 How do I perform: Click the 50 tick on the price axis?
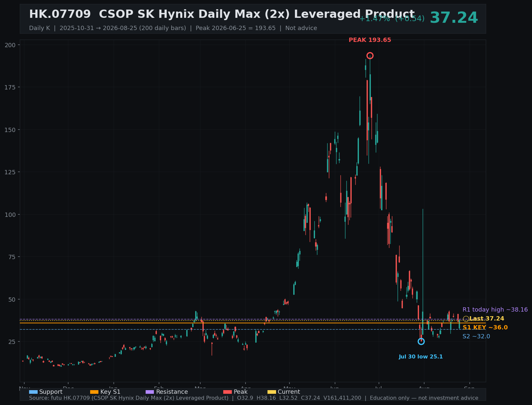(13, 299)
